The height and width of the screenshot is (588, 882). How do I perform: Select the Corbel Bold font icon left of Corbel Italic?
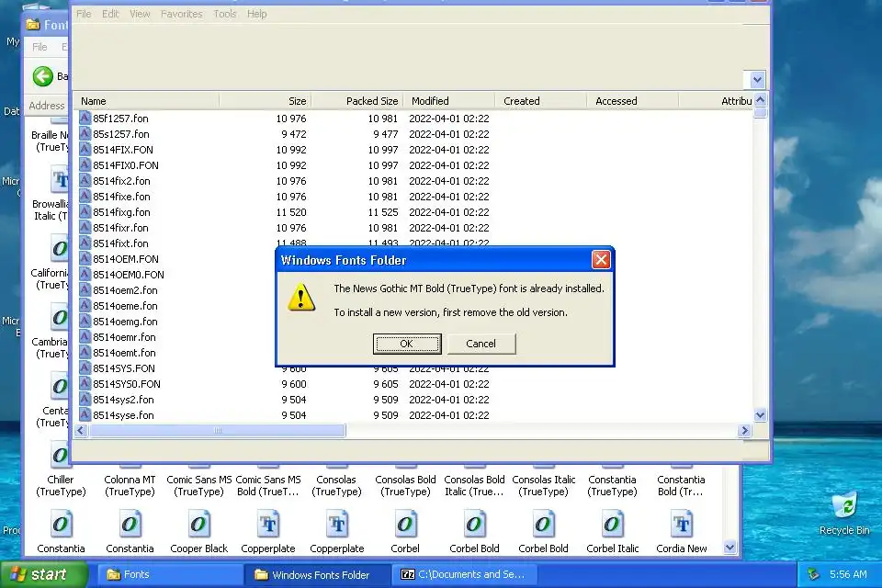[x=543, y=524]
